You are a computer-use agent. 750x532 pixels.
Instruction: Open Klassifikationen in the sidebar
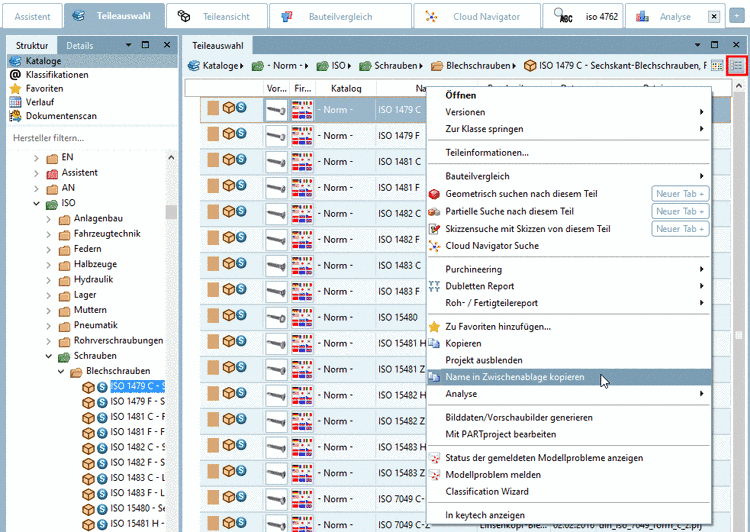[56, 75]
